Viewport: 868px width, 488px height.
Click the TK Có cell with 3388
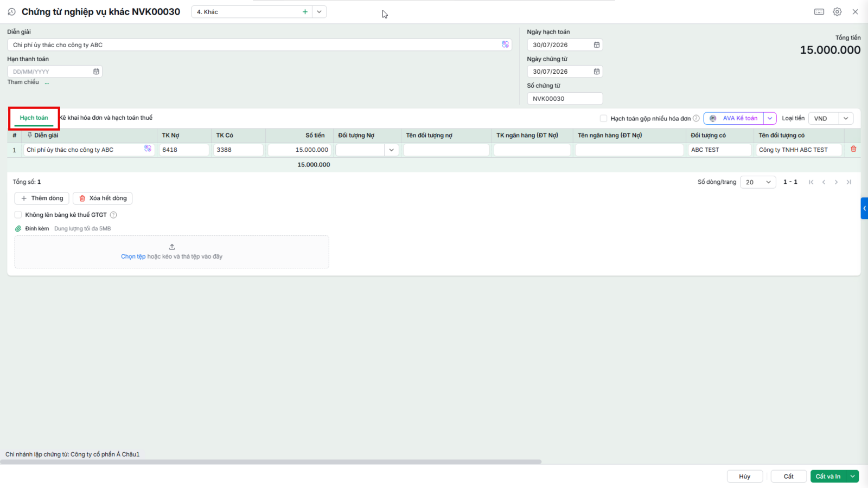pos(238,150)
